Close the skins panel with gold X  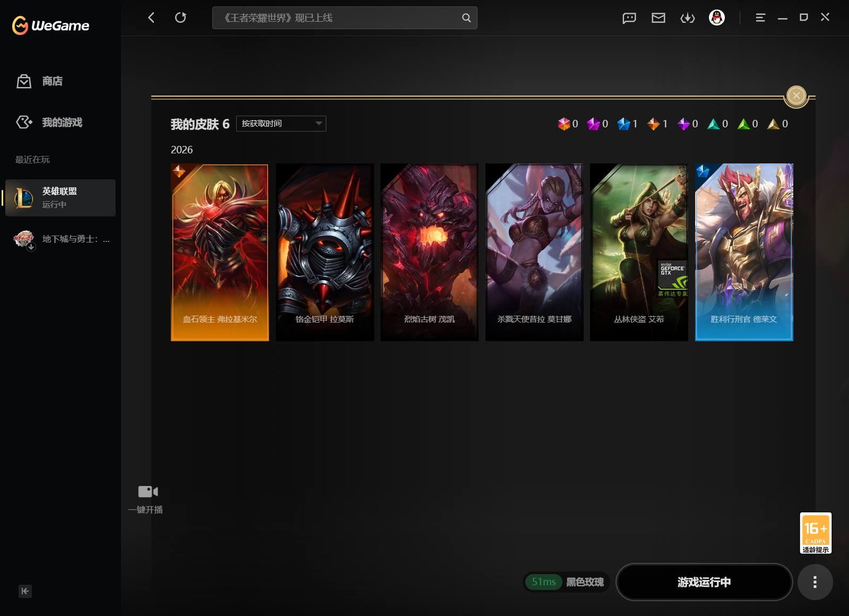tap(796, 96)
